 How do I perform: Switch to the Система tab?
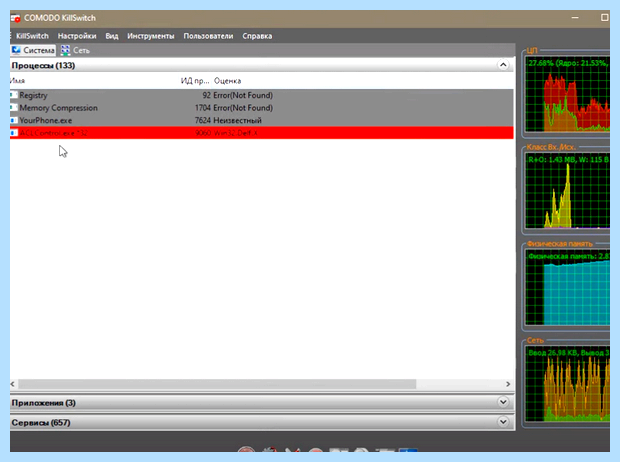click(x=33, y=50)
